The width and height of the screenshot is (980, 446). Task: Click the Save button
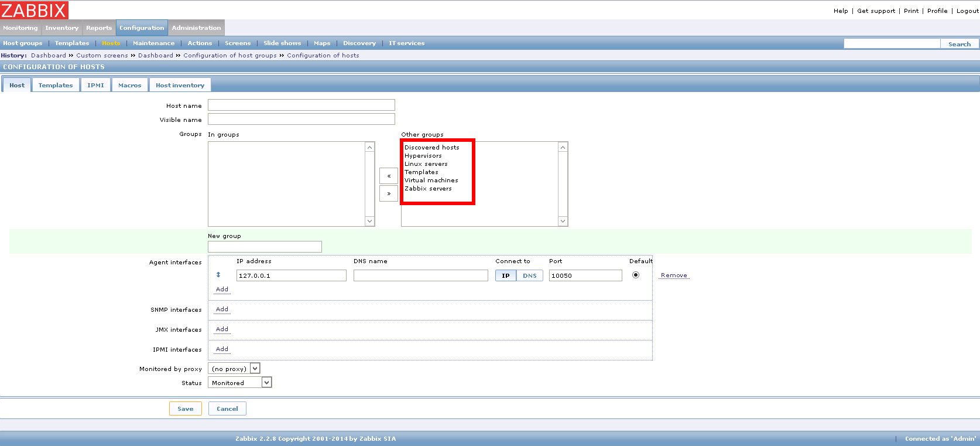coord(186,408)
